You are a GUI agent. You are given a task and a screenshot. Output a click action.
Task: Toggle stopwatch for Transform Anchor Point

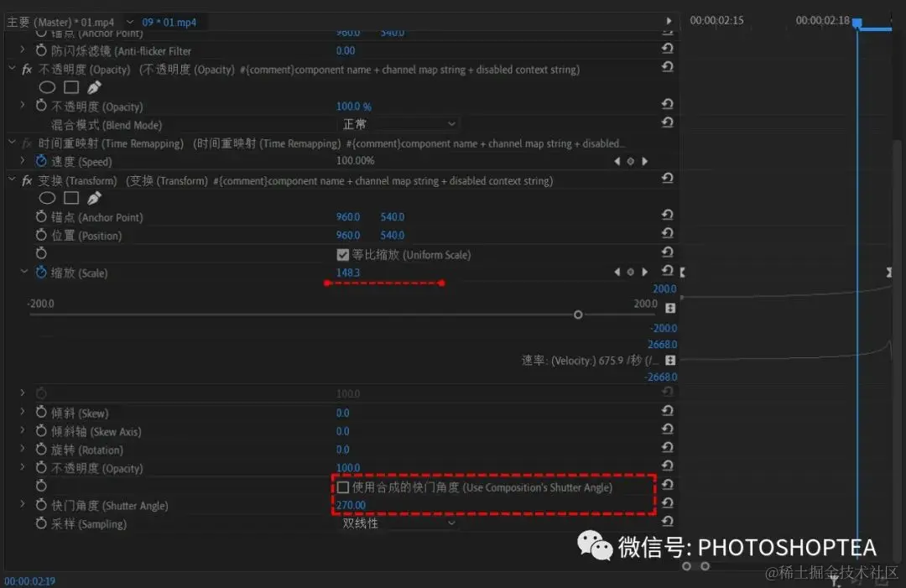click(x=41, y=216)
